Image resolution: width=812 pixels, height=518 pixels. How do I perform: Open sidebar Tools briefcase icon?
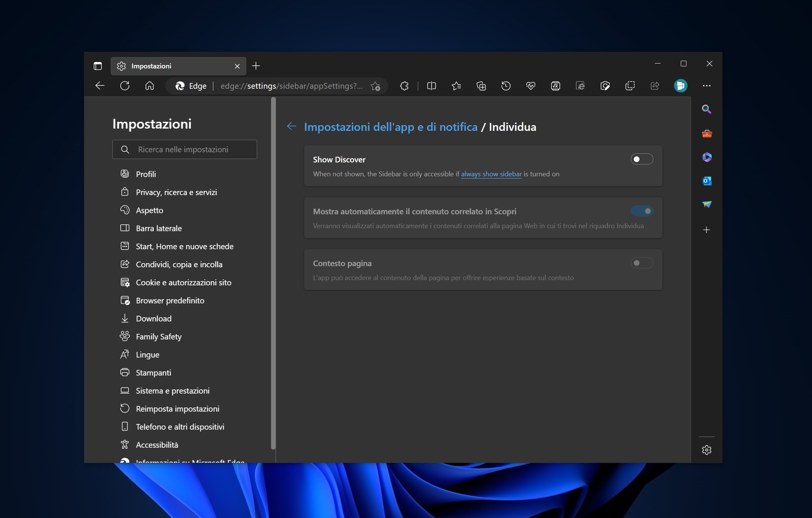pos(707,133)
